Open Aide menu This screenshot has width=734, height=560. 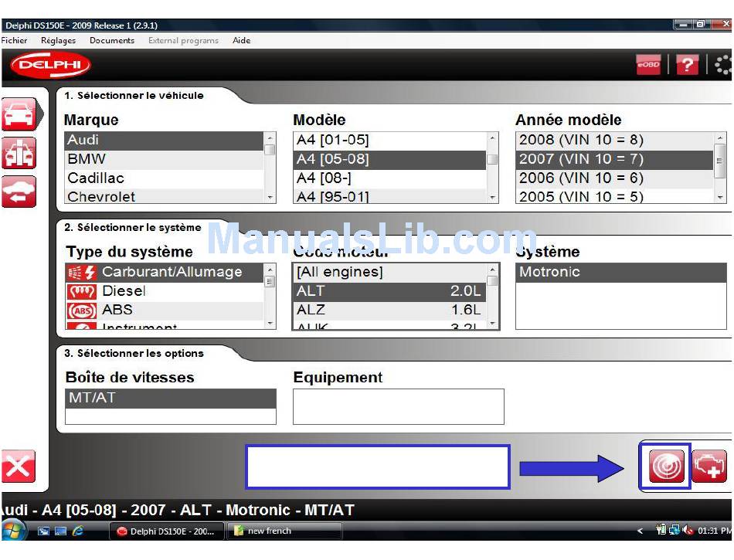coord(242,40)
